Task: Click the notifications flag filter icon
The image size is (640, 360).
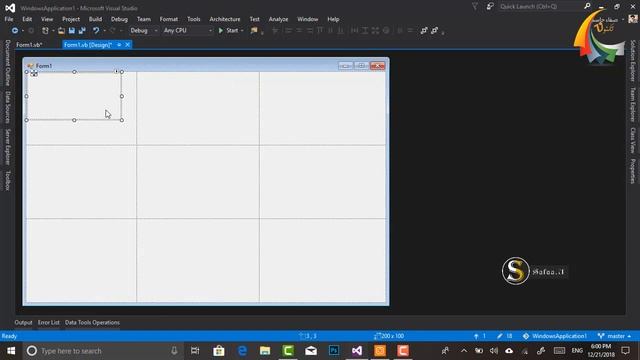Action: click(475, 7)
